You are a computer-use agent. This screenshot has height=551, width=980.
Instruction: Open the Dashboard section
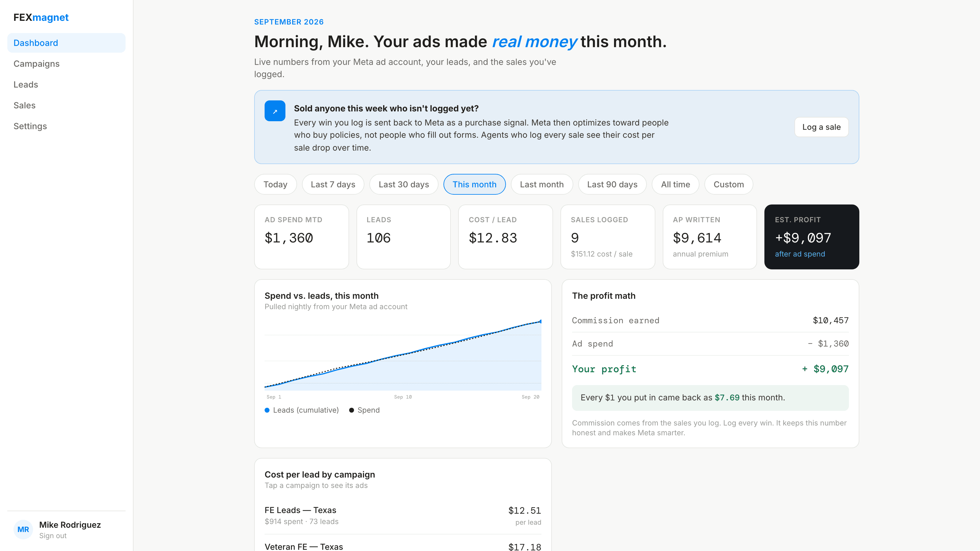coord(66,43)
